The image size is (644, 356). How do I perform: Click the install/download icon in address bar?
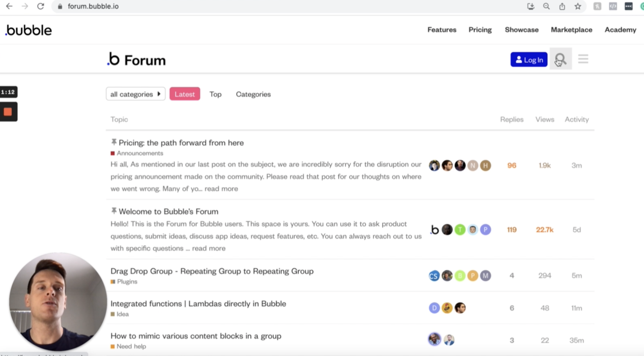(x=531, y=6)
